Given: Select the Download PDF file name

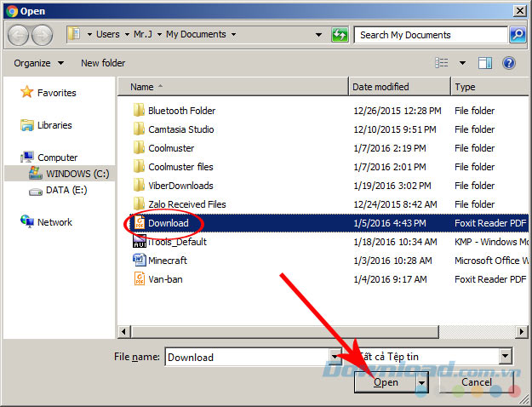Looking at the screenshot, I should point(169,223).
